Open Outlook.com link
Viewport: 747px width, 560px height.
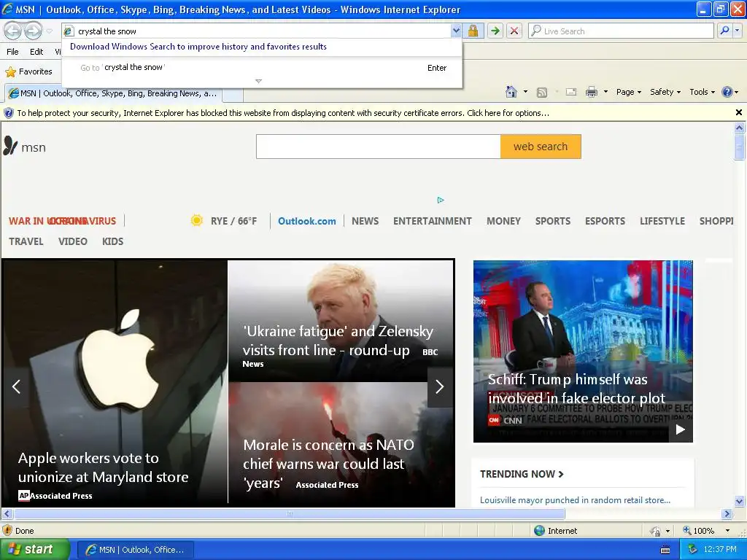click(307, 221)
